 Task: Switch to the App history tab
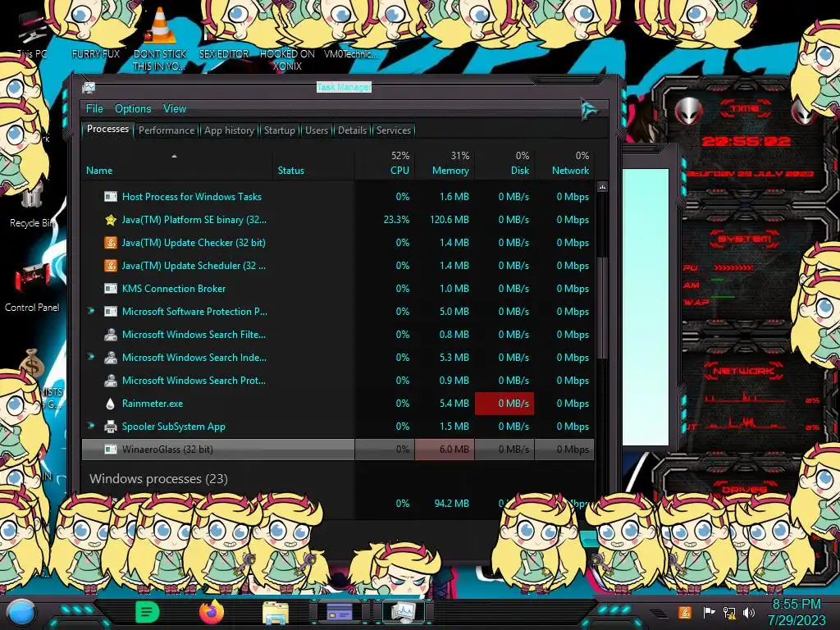tap(229, 130)
